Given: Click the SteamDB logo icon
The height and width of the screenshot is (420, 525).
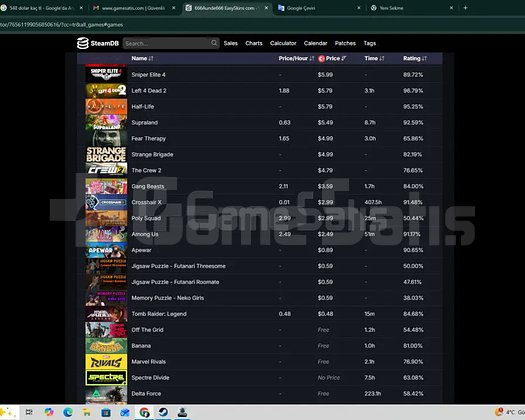Looking at the screenshot, I should click(x=83, y=43).
